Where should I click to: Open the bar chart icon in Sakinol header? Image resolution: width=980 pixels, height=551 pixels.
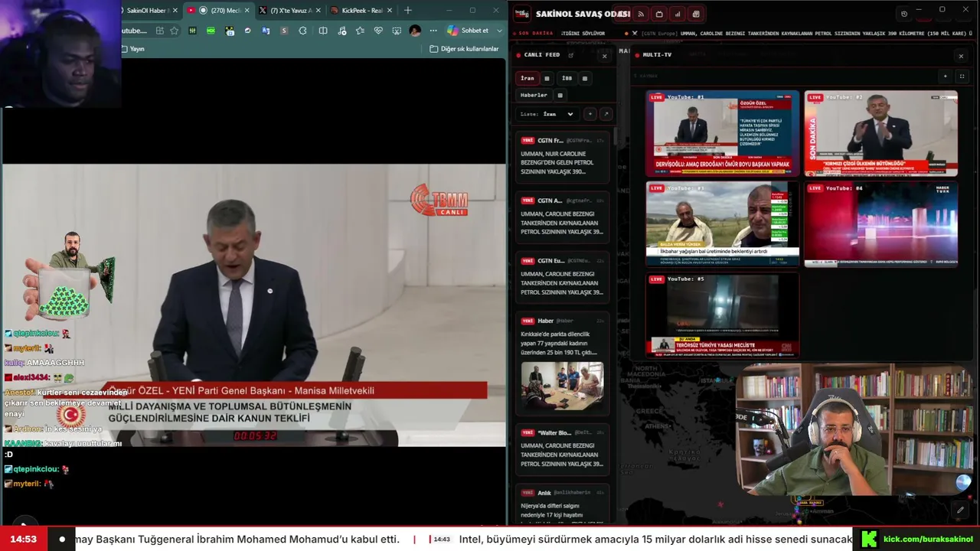point(678,14)
